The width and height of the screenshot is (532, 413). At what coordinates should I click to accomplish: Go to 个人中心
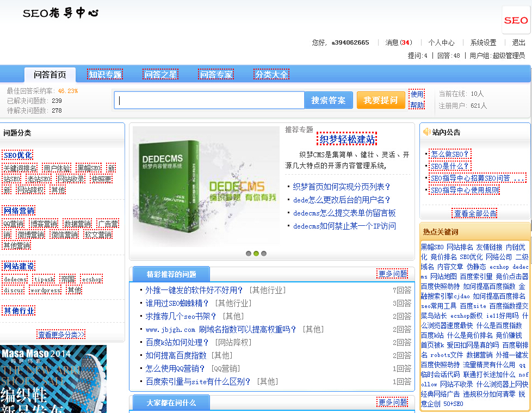coord(441,42)
